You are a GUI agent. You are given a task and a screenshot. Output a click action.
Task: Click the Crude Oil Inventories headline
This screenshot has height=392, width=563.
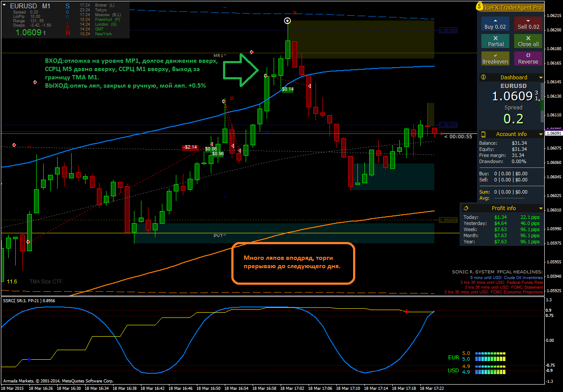(x=506, y=277)
